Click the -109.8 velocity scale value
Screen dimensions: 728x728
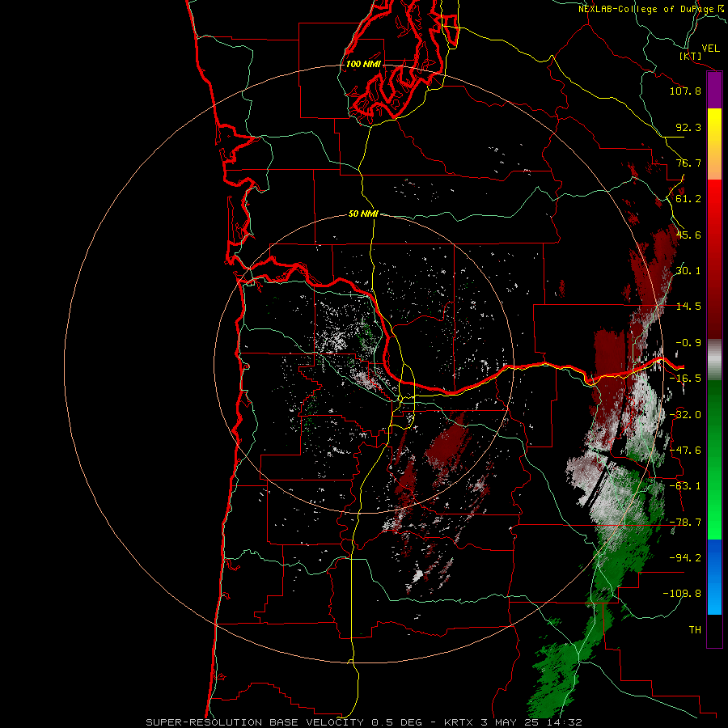pos(682,594)
